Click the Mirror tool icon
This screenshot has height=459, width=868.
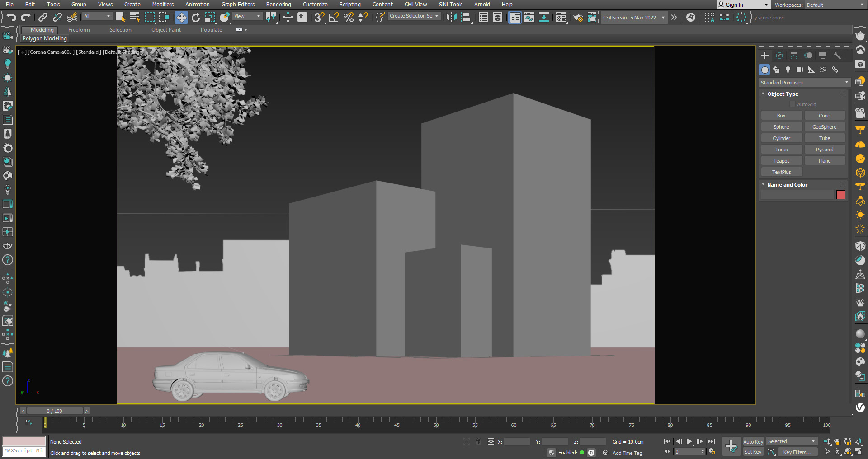(451, 18)
